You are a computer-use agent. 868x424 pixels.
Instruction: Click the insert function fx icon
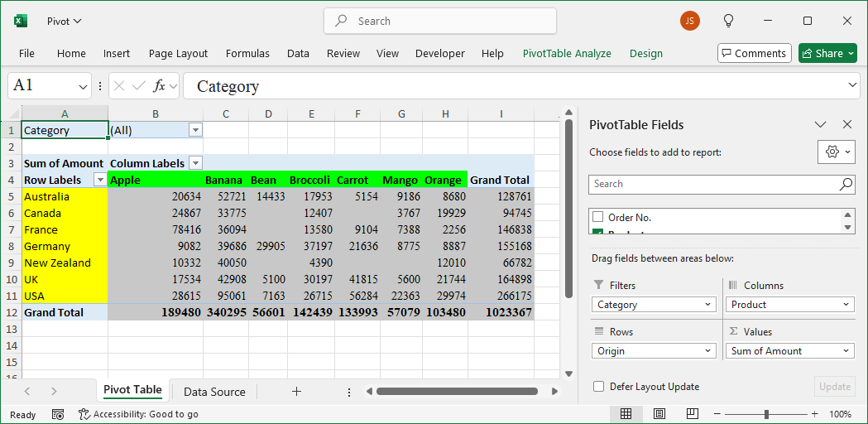160,86
